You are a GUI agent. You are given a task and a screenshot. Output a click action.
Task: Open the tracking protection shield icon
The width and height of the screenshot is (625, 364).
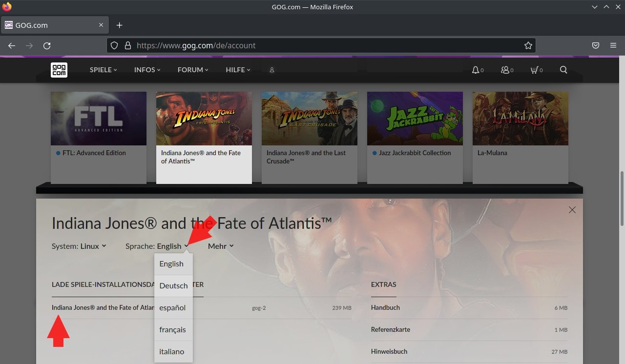tap(114, 45)
